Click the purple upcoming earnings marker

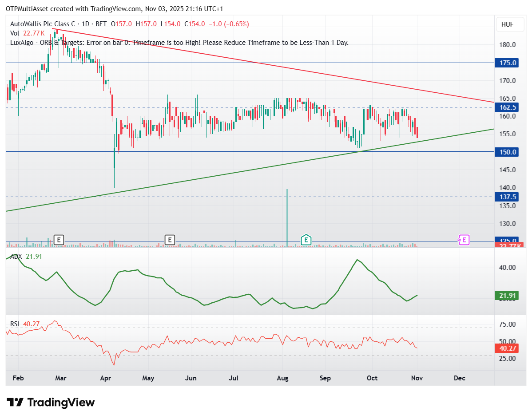point(464,240)
